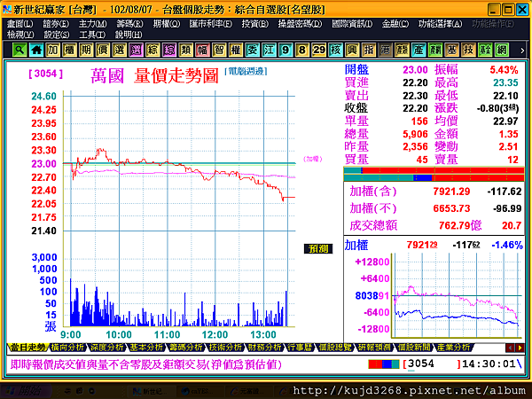Click the 權 toolbar icon

236,50
